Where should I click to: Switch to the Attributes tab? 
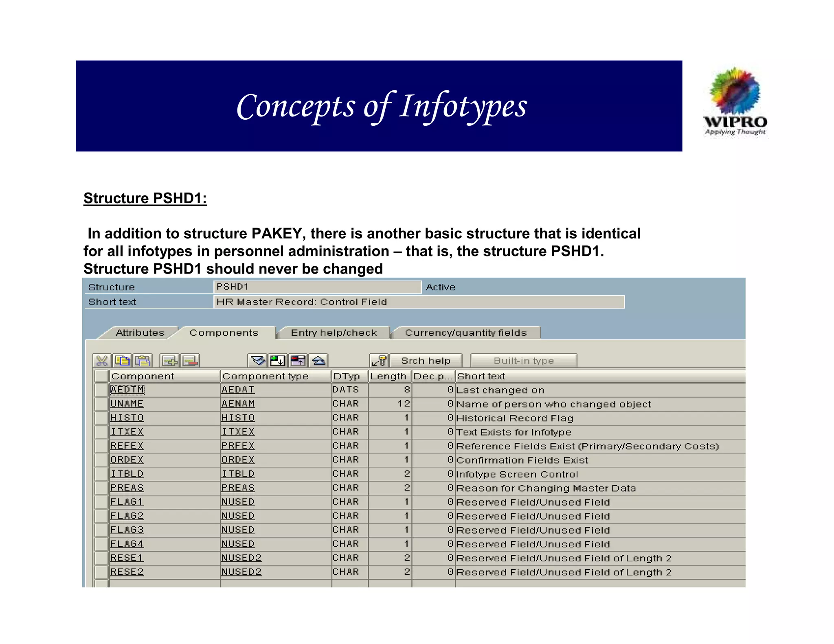(x=140, y=333)
